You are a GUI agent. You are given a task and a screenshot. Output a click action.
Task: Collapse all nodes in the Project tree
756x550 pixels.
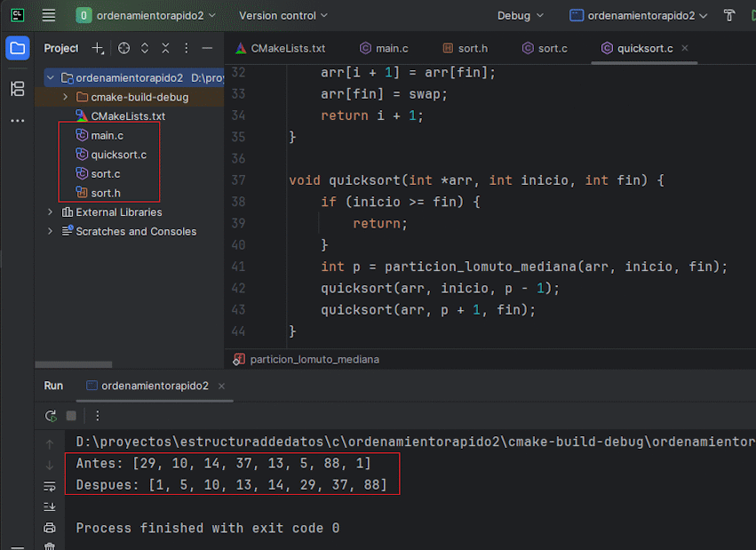tap(166, 48)
